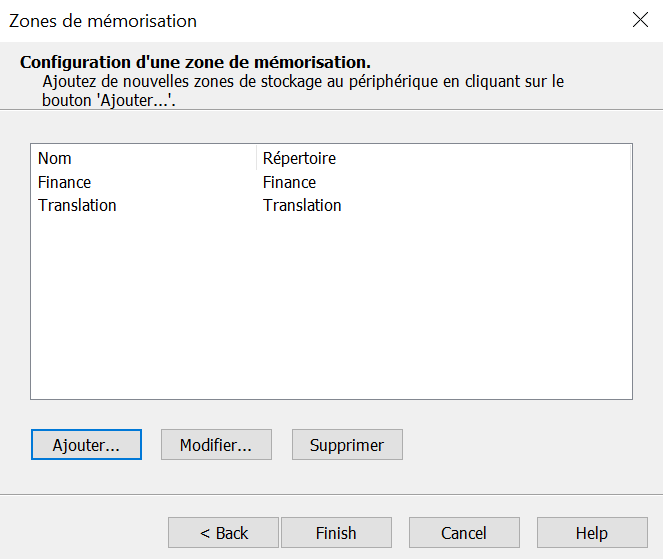Click the Finance directory cell
Viewport: 663px width, 559px height.
point(289,182)
